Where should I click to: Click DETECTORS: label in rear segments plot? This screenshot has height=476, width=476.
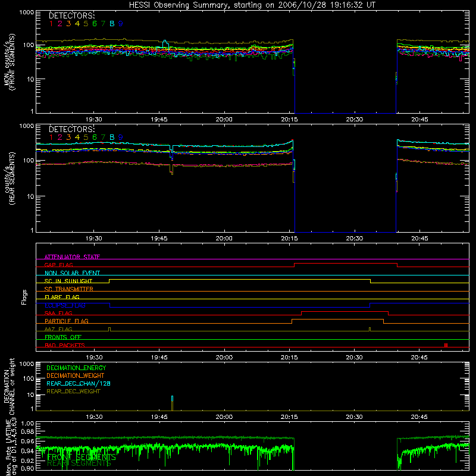pyautogui.click(x=71, y=129)
